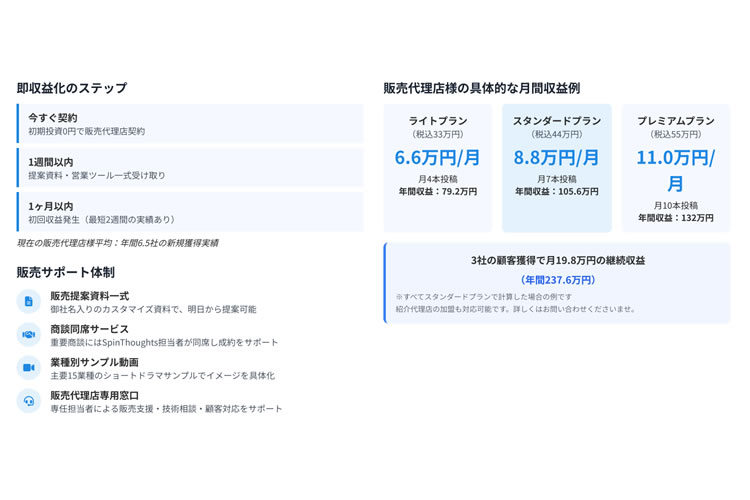
Task: Click the 販売サポート体制 heading
Action: pos(65,272)
